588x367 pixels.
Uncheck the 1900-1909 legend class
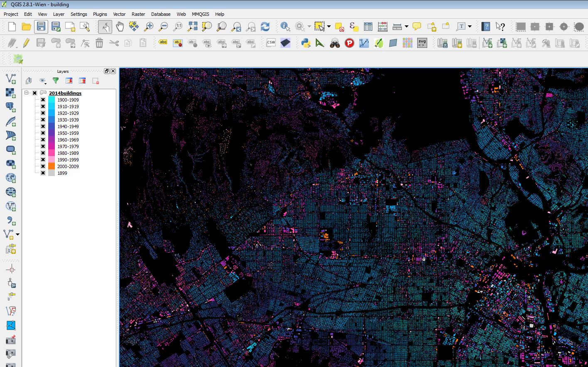click(x=43, y=100)
